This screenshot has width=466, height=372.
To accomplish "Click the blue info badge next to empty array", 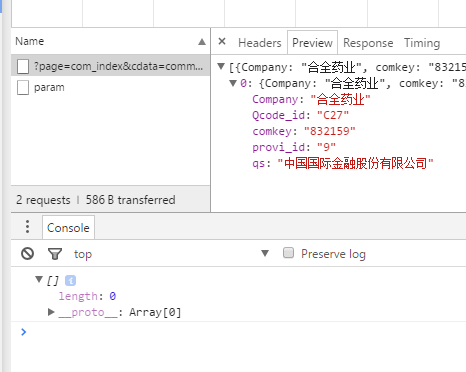I will pos(70,280).
